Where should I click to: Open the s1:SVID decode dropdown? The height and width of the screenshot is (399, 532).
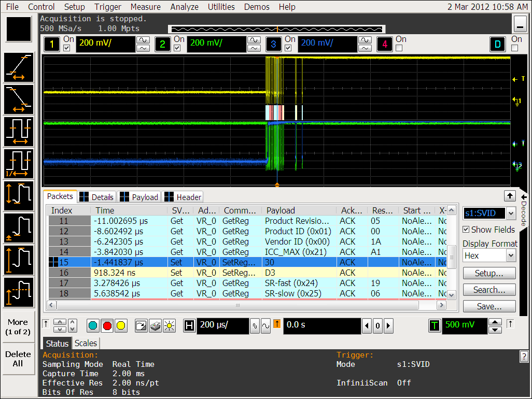pyautogui.click(x=489, y=213)
